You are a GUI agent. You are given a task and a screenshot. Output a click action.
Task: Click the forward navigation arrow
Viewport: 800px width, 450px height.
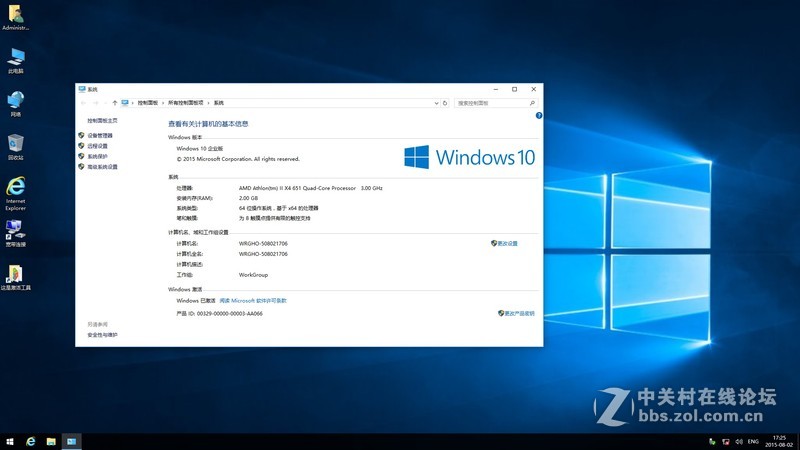coord(95,103)
